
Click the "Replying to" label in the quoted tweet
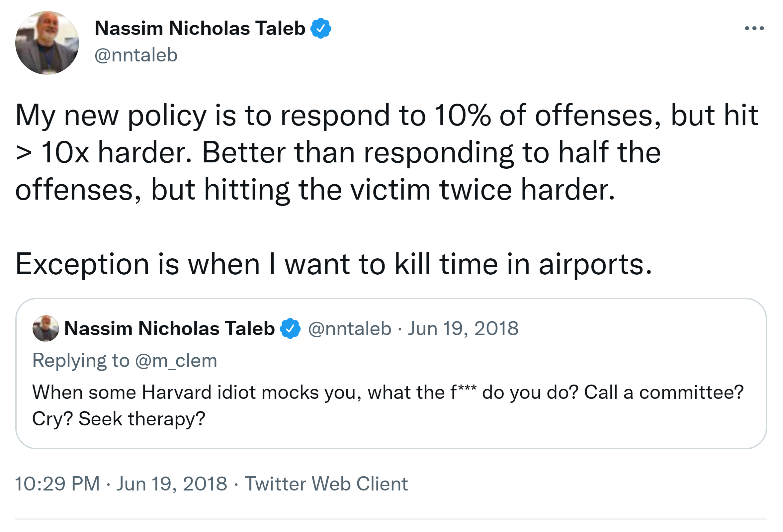coord(81,361)
